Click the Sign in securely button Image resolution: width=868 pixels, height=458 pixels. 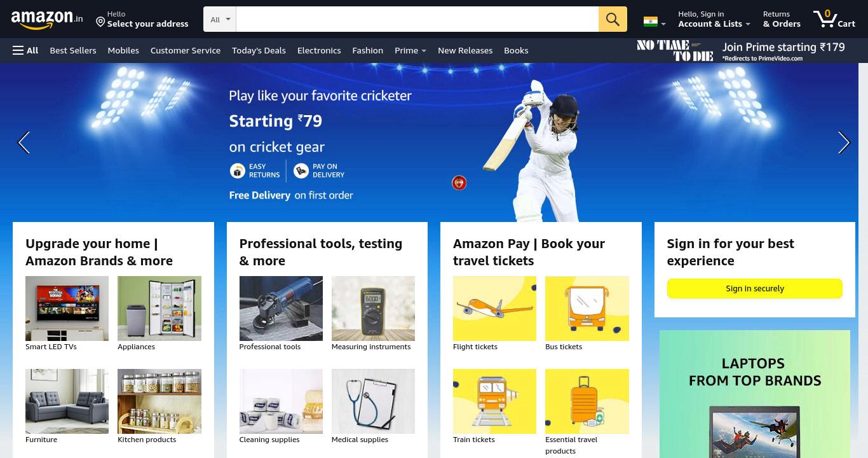pos(755,288)
